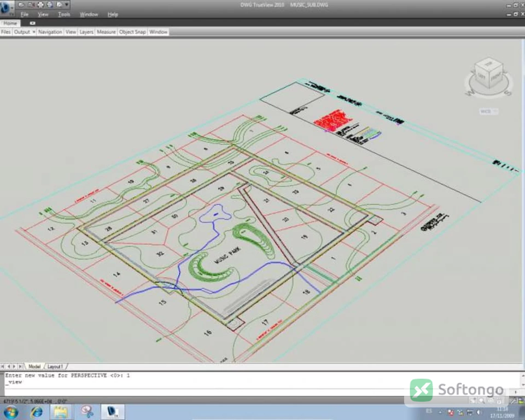Screen dimensions: 525x420
Task: Switch to the Model tab
Action: (x=34, y=366)
